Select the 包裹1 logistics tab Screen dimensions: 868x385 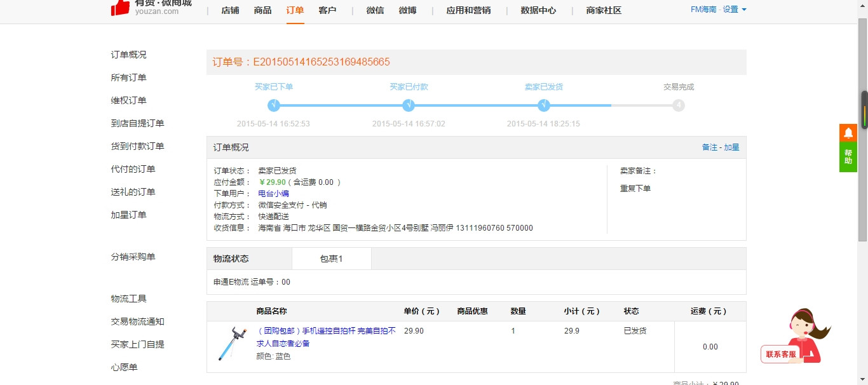[x=332, y=259]
